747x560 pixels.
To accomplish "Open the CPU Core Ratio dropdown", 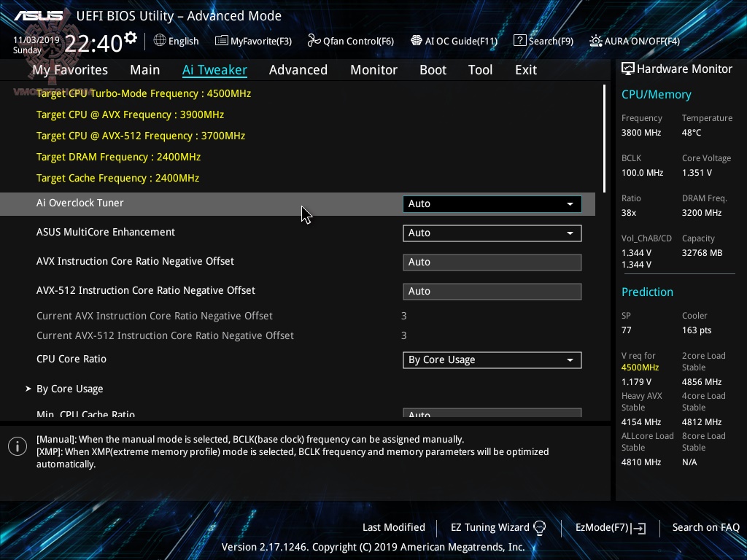I will (492, 360).
